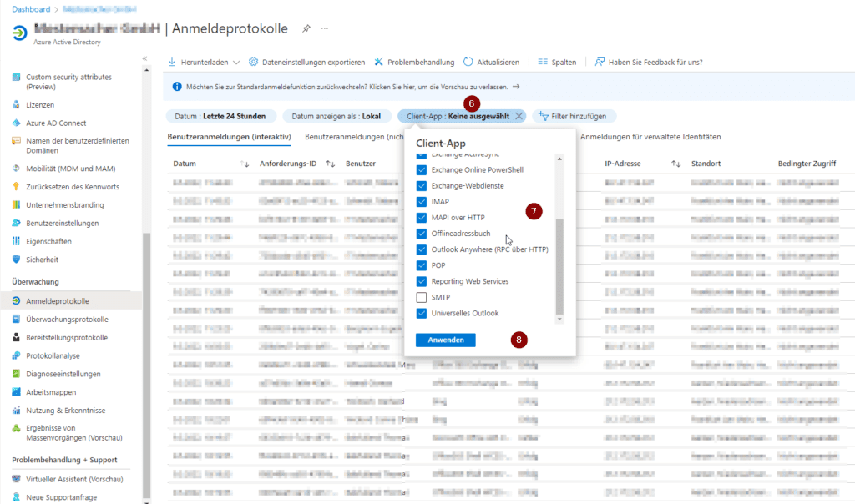
Task: Click the Anwenden button
Action: (x=446, y=340)
